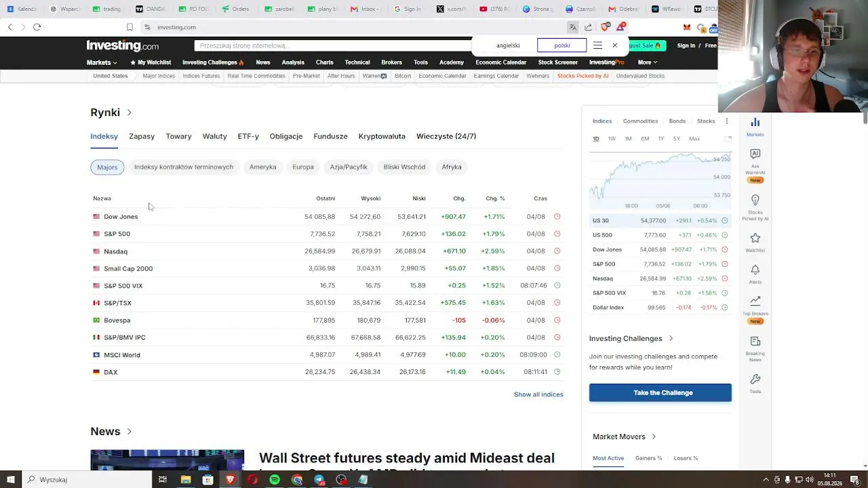Open the Windows Start menu
868x488 pixels.
10,480
